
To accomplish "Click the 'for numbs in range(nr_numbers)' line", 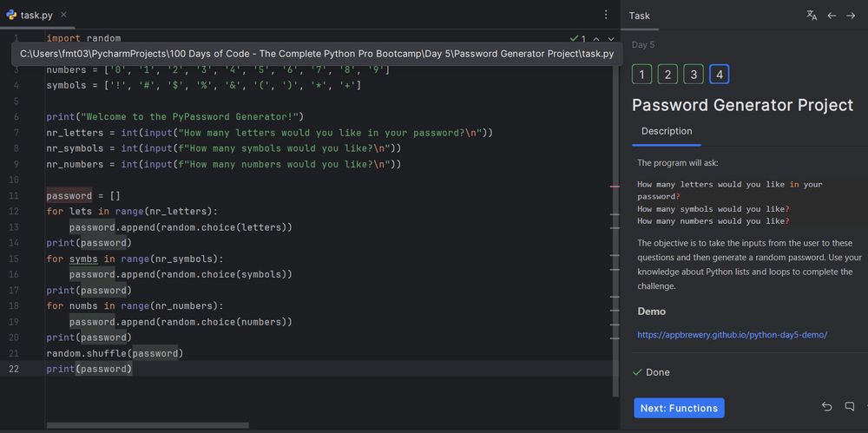I will pyautogui.click(x=135, y=306).
